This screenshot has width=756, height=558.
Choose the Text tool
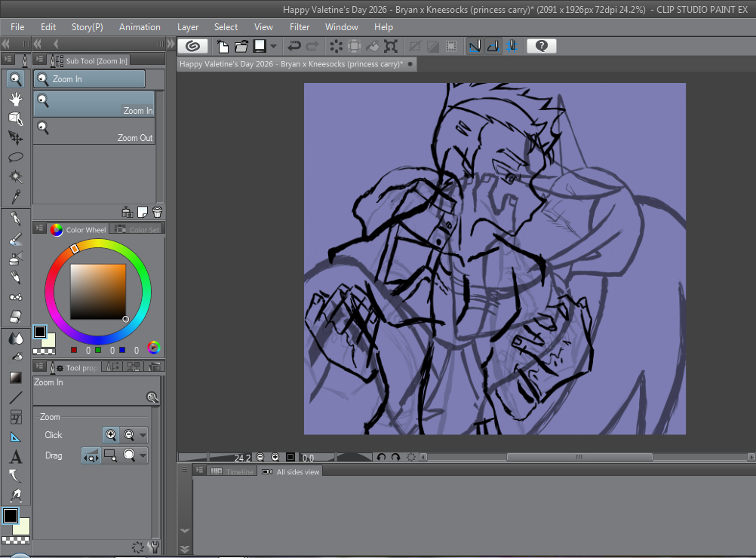point(16,457)
